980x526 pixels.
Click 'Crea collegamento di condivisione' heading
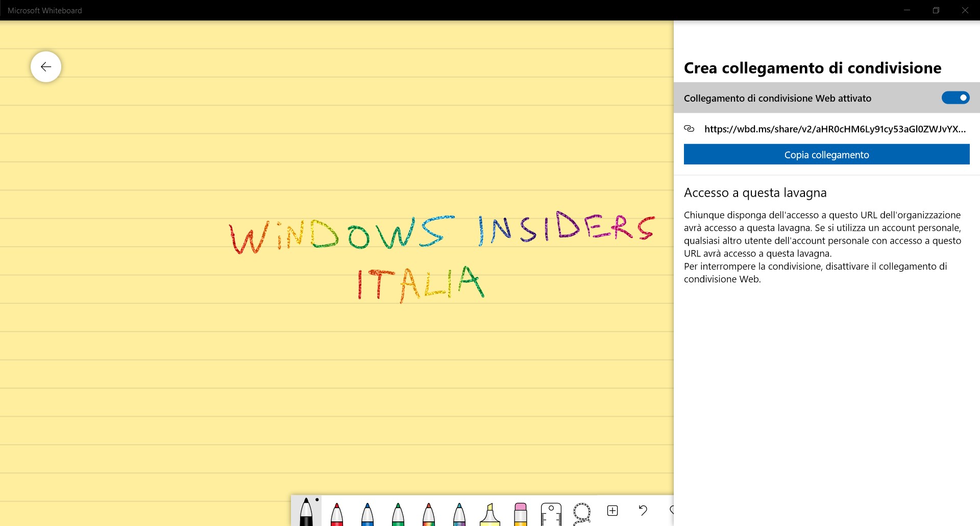pyautogui.click(x=813, y=68)
